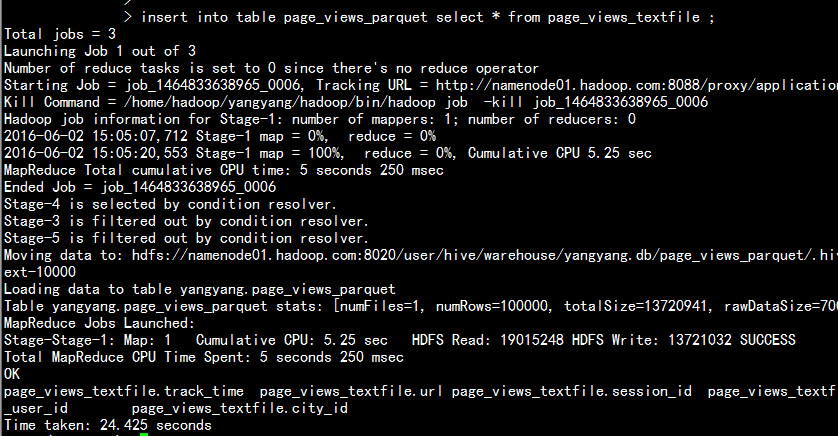The image size is (838, 436).
Task: Click job_1464833638965_0006 on the Ended Job line
Action: coord(188,187)
